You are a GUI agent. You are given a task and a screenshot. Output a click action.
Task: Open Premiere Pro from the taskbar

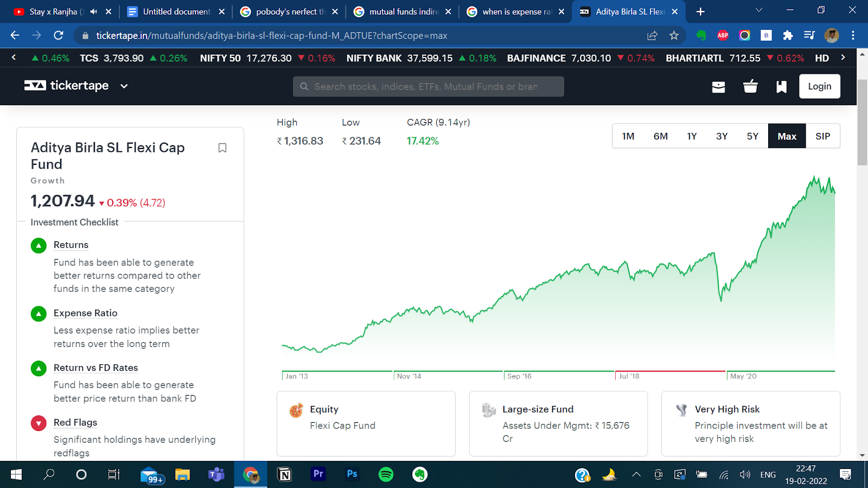[x=318, y=474]
